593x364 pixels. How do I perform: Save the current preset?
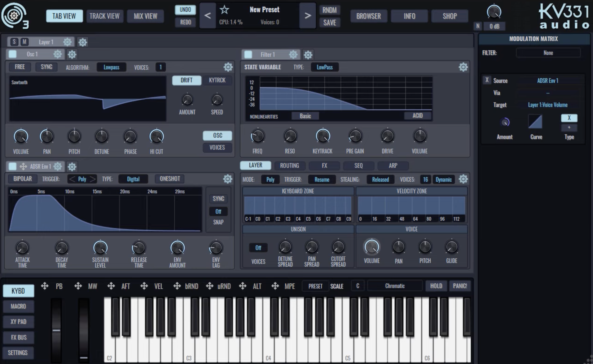(x=330, y=22)
